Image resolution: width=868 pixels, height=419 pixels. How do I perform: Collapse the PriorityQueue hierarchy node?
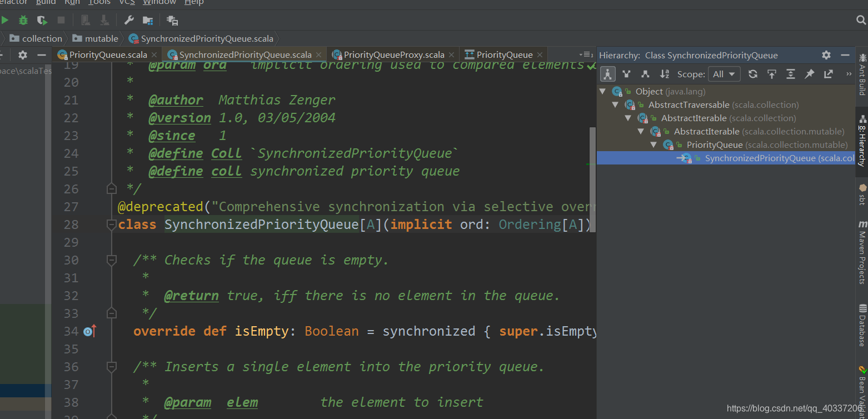coord(654,144)
